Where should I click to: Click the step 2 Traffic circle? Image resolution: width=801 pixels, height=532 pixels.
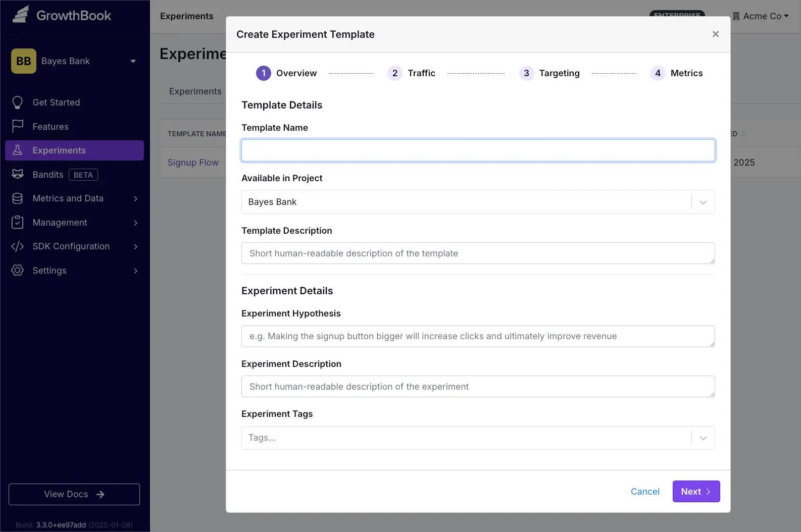395,73
